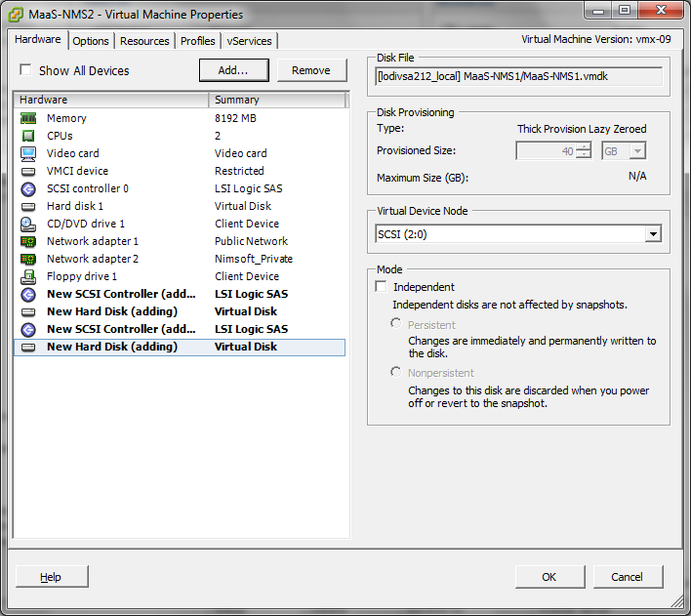Viewport: 691px width, 616px height.
Task: Decrease provisioned size with down arrow
Action: pos(584,154)
